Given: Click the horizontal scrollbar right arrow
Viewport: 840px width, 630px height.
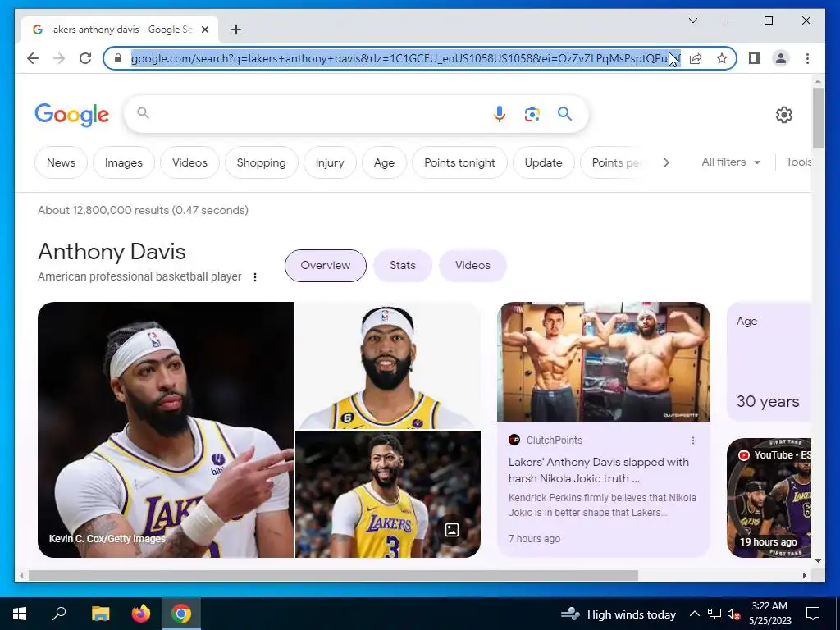Looking at the screenshot, I should tap(805, 575).
